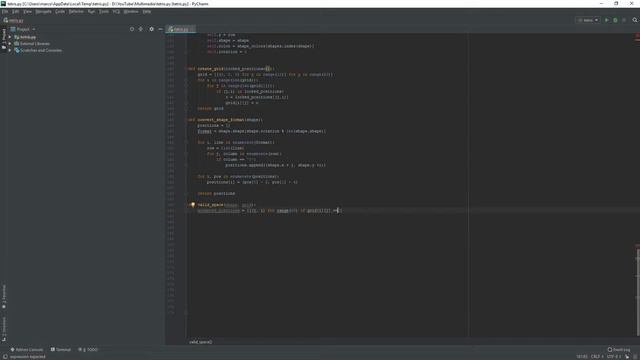Open the Refactor menu

76,11
